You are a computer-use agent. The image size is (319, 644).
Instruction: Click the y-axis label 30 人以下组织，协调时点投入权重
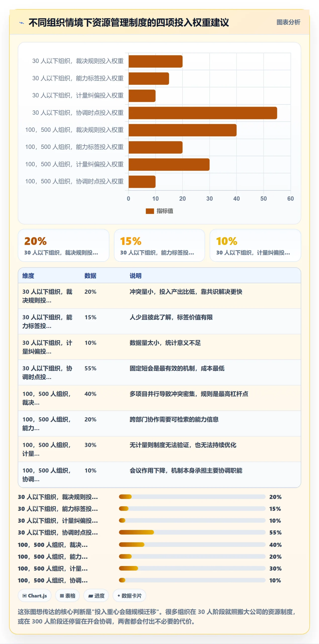78,113
